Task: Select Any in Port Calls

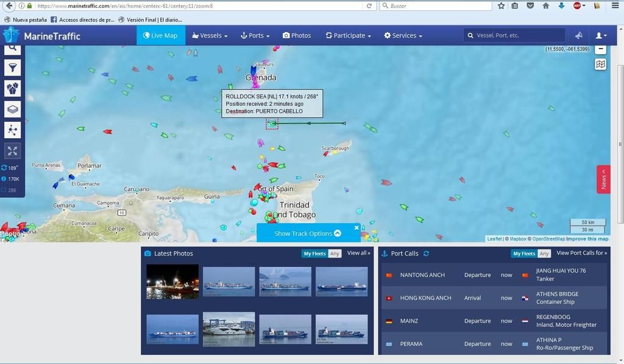Action: coord(544,254)
